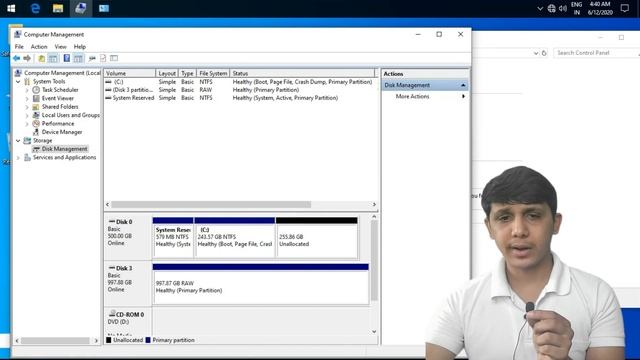640x360 pixels.
Task: Click Disk 3 drive icon in graphical view
Action: pos(112,268)
